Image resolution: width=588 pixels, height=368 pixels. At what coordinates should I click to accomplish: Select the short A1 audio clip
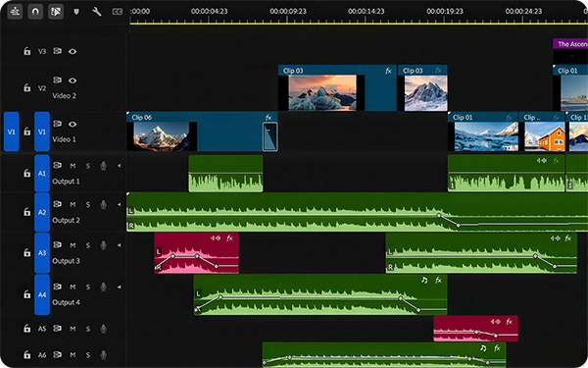225,174
